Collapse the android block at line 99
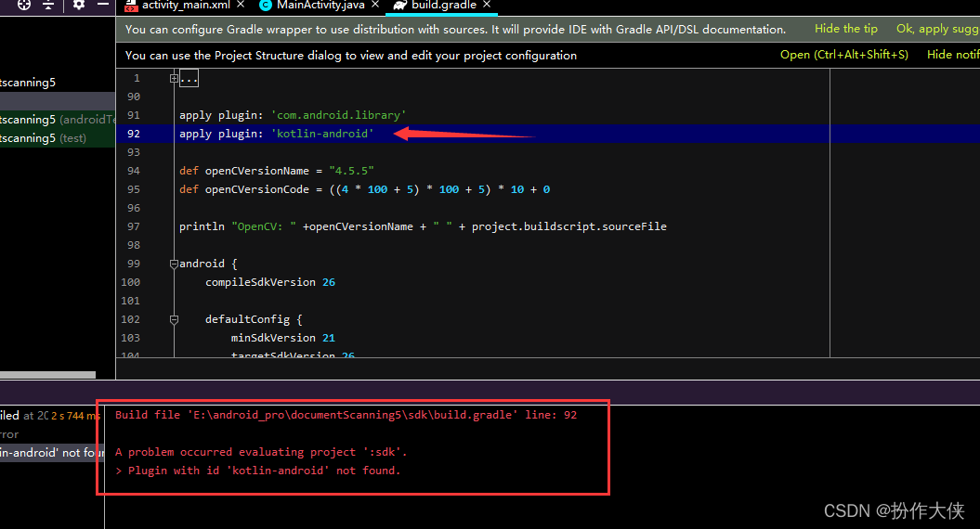Screen dimensions: 980x529 tap(174, 264)
